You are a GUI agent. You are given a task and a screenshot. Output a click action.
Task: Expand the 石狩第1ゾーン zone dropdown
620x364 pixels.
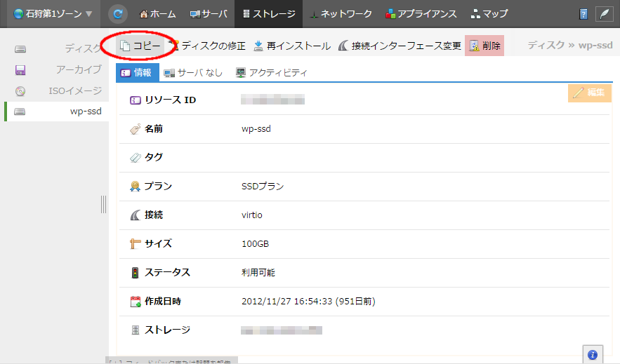click(x=48, y=14)
